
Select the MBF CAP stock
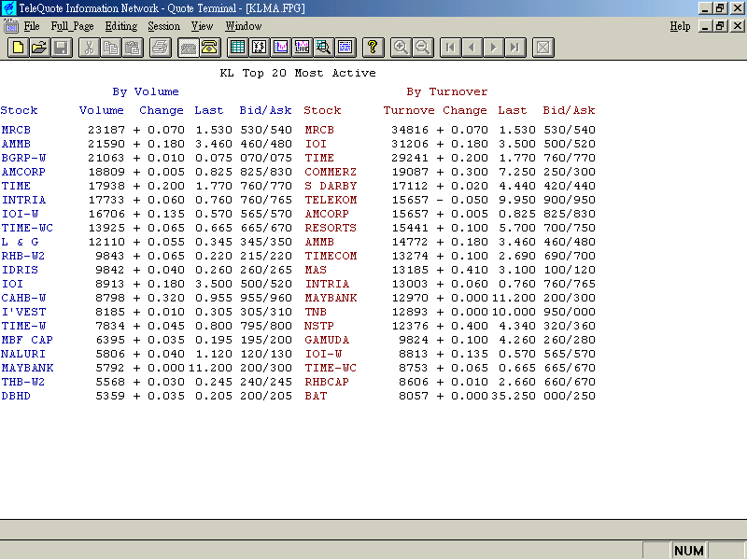pos(27,340)
